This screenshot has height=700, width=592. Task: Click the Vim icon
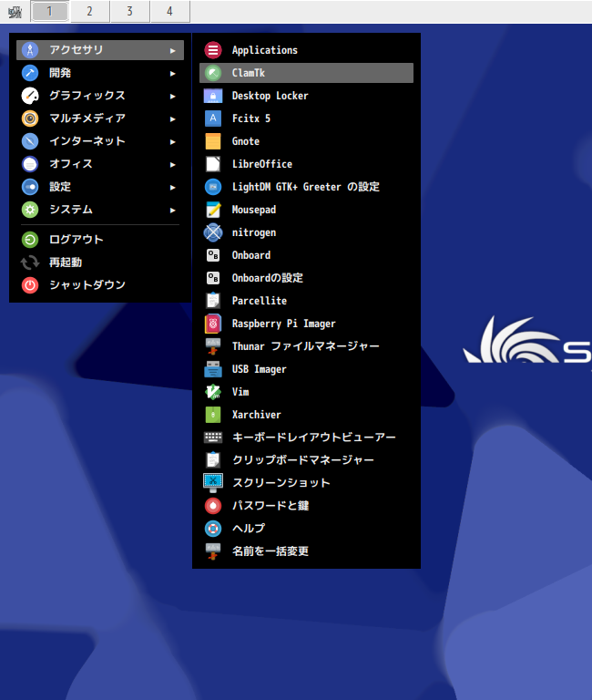tap(213, 392)
